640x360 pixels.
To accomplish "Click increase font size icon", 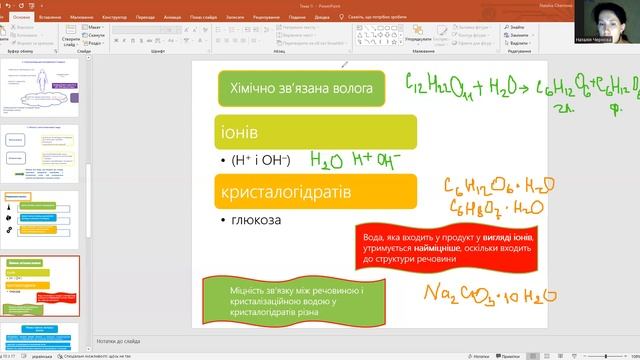I will pos(187,30).
